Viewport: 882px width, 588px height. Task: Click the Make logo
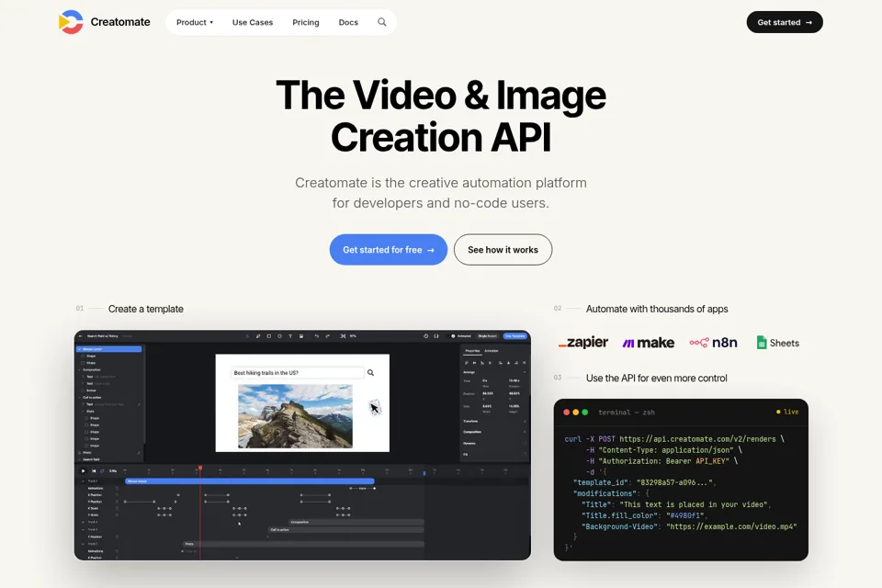[649, 343]
